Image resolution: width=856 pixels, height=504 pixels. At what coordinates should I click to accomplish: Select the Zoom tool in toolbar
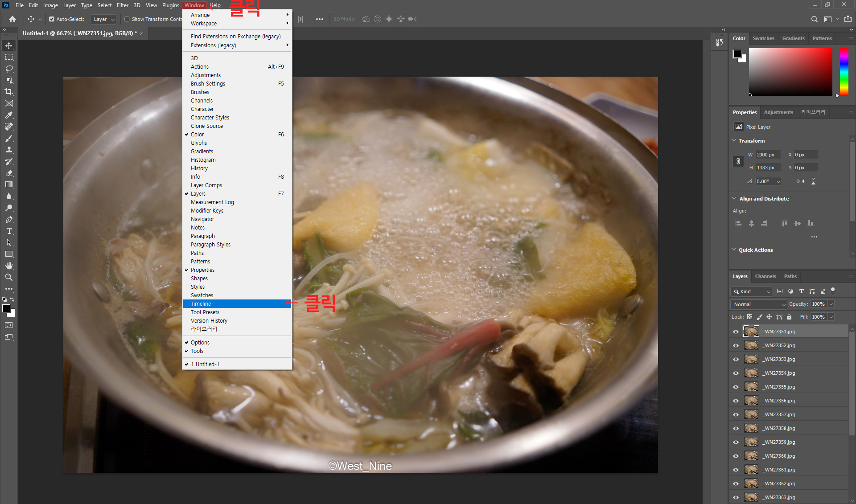pyautogui.click(x=9, y=277)
